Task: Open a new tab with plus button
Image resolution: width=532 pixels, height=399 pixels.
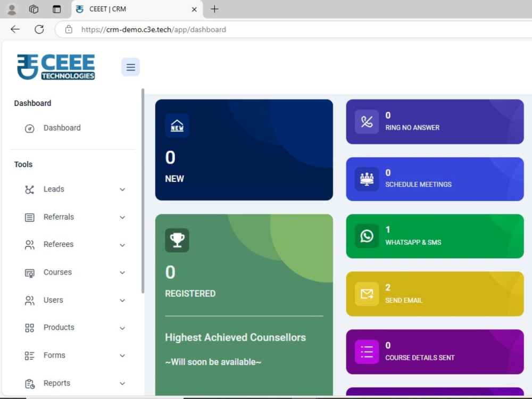Action: coord(214,9)
